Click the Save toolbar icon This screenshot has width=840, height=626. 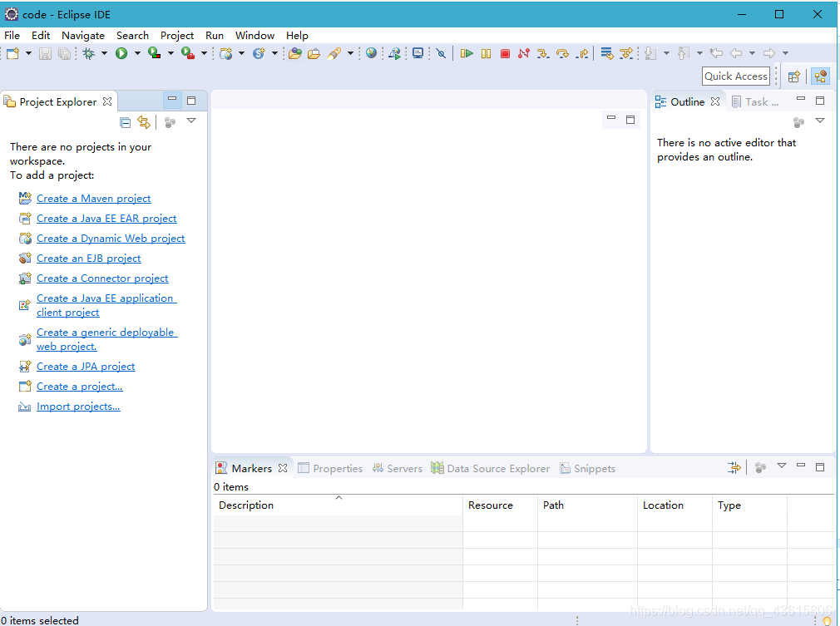tap(45, 53)
